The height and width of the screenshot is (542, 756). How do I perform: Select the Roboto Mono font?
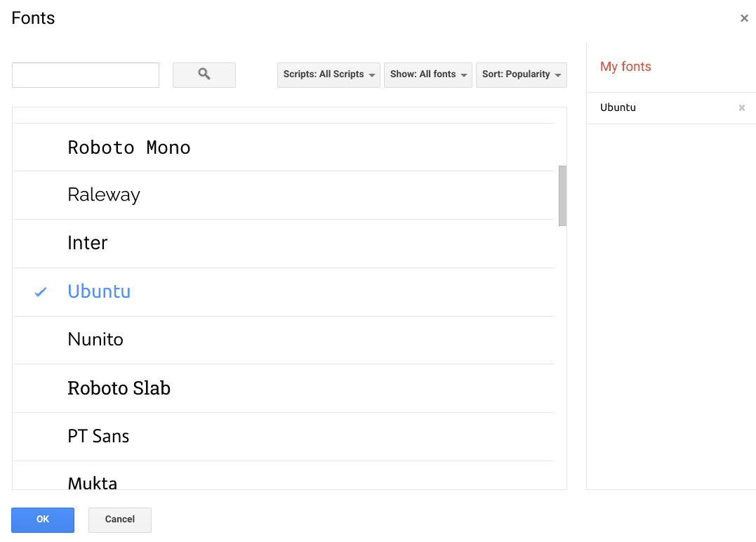[x=284, y=147]
